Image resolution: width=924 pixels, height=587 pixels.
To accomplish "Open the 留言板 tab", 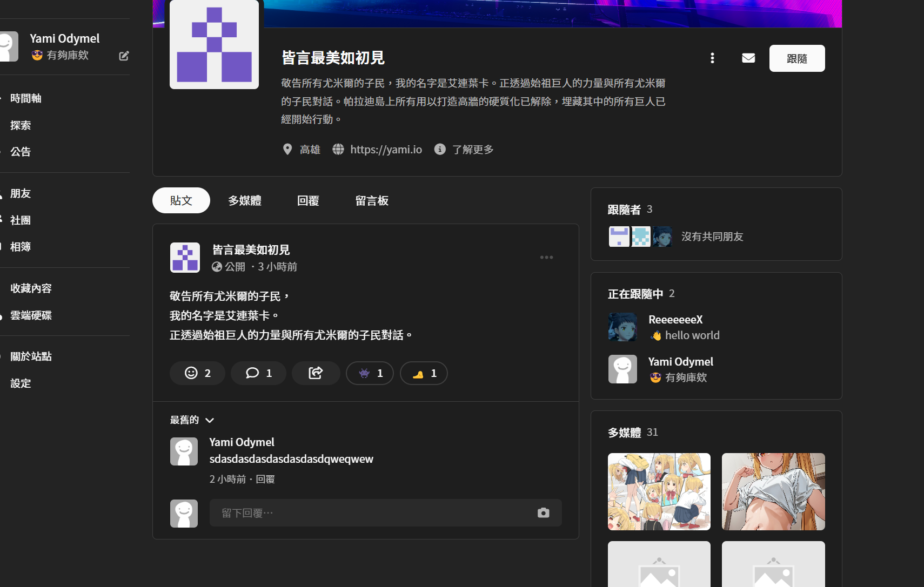I will tap(372, 200).
